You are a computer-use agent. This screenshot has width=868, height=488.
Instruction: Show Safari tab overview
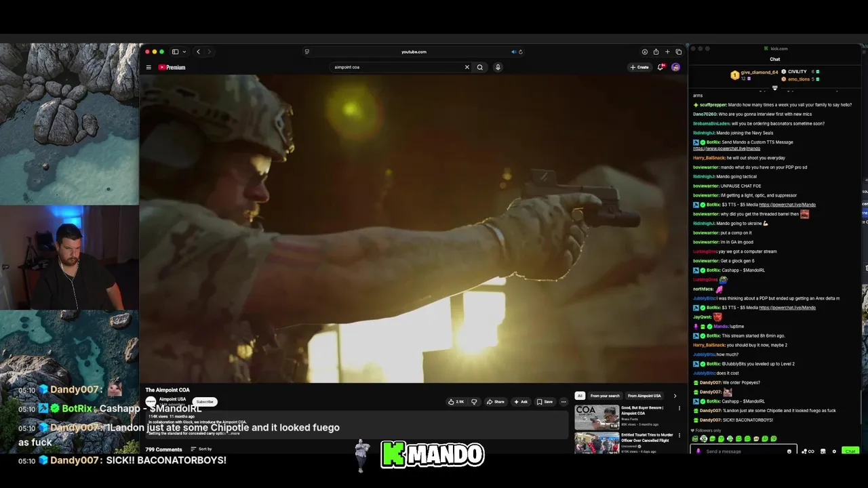click(x=678, y=52)
